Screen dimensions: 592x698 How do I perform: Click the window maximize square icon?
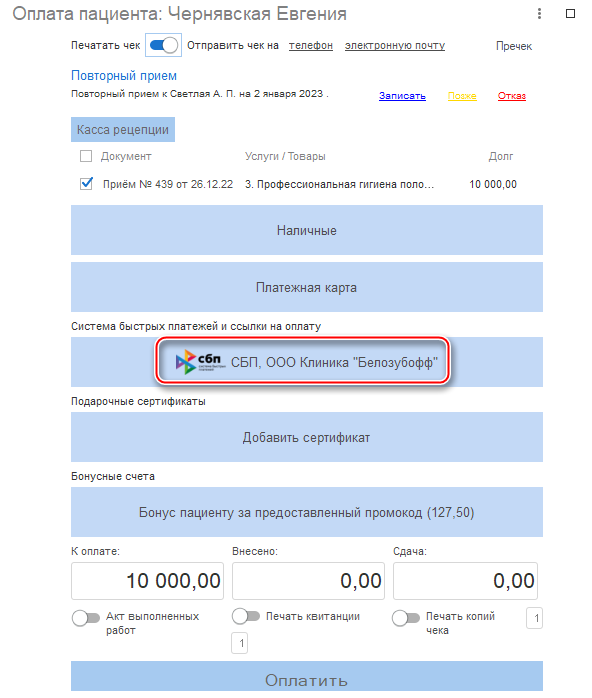pos(570,14)
